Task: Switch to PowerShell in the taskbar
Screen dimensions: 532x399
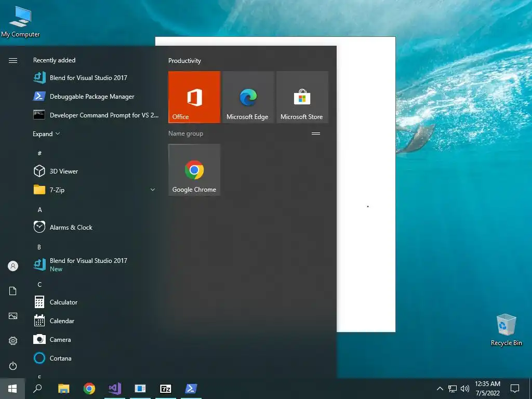Action: click(191, 389)
